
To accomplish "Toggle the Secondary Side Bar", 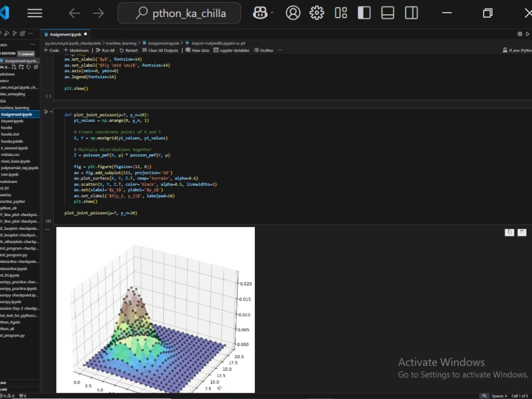I will [x=411, y=13].
